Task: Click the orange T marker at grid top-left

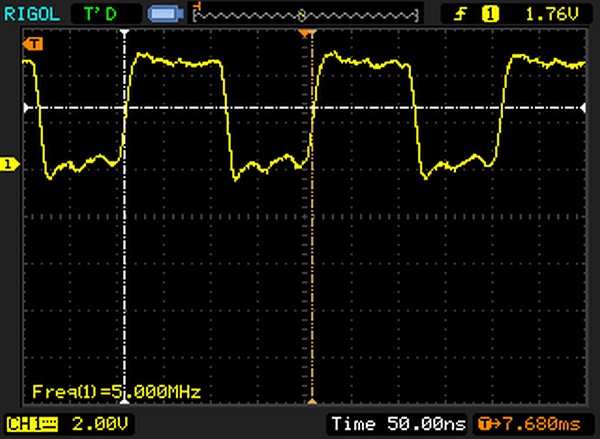Action: click(x=35, y=44)
